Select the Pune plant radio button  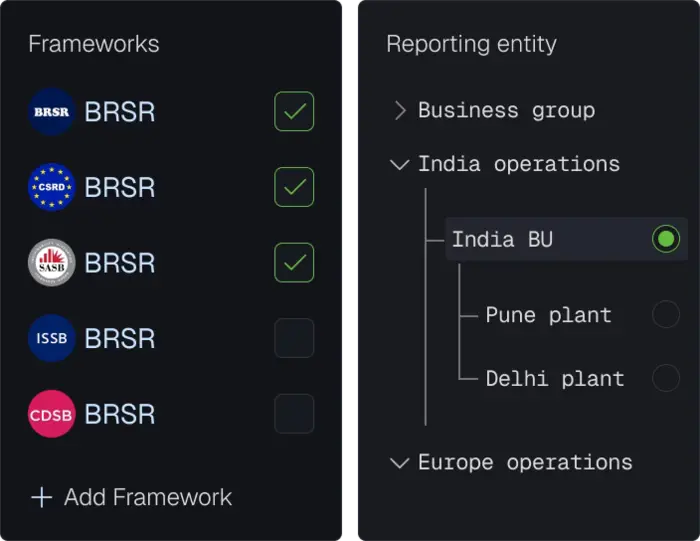coord(666,314)
